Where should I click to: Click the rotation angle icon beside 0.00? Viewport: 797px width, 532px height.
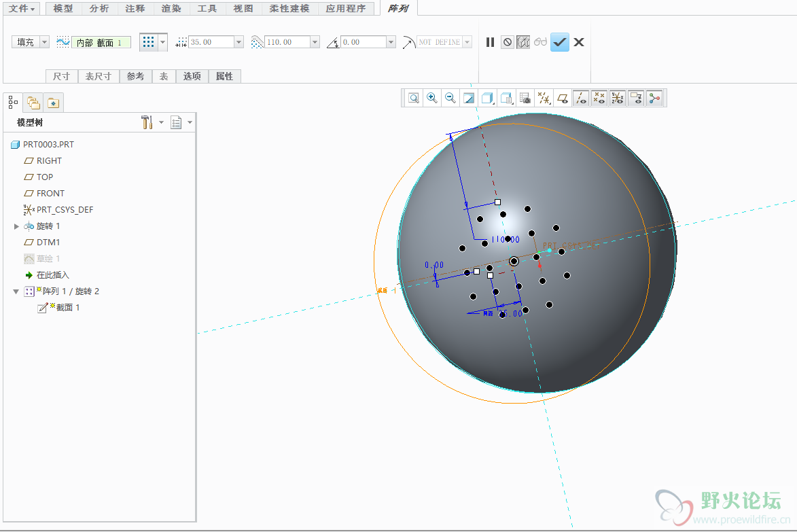pyautogui.click(x=333, y=42)
